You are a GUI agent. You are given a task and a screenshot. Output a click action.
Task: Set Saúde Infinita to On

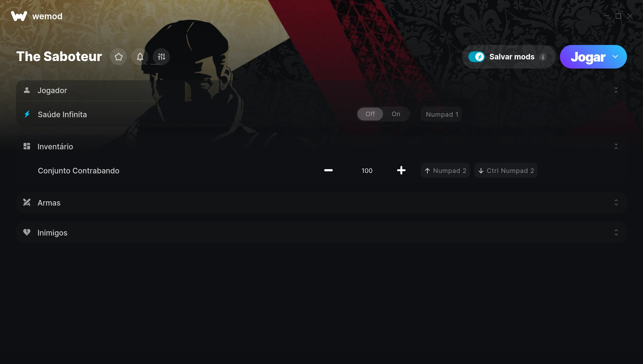click(x=396, y=114)
